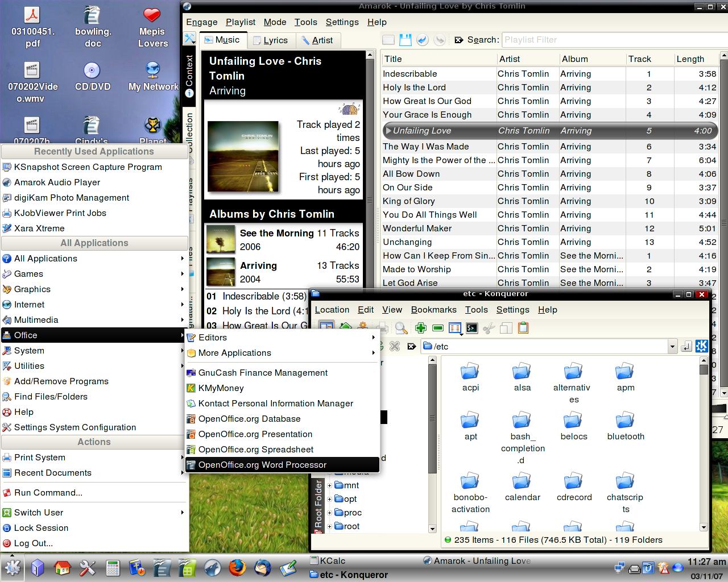Sort Amarok playlist by Length column header
Screen dimensions: 728x582
pos(696,59)
